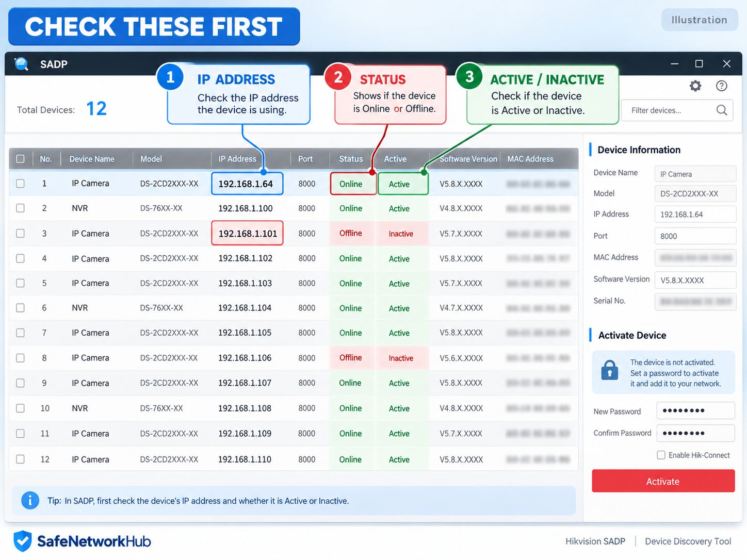Click the Device Name field showing IP Camera

tap(695, 174)
